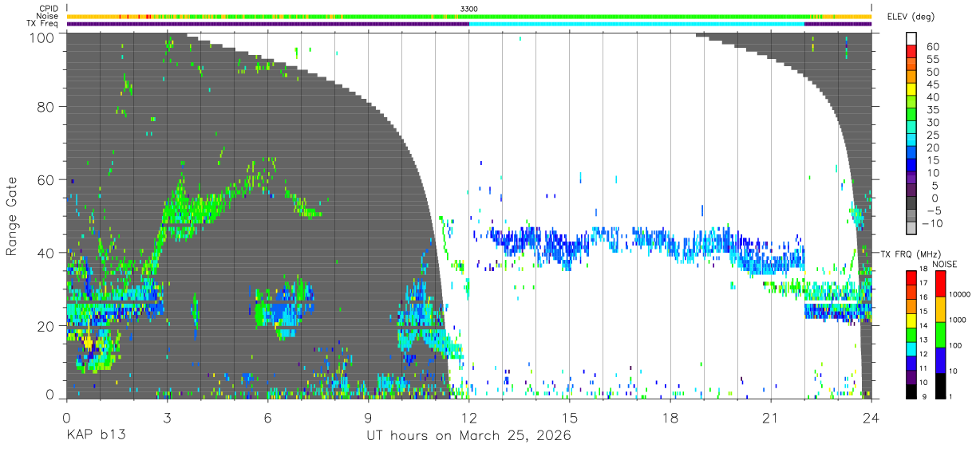Click the 'ELEV (deg)' legend title
The height and width of the screenshot is (452, 980).
911,17
